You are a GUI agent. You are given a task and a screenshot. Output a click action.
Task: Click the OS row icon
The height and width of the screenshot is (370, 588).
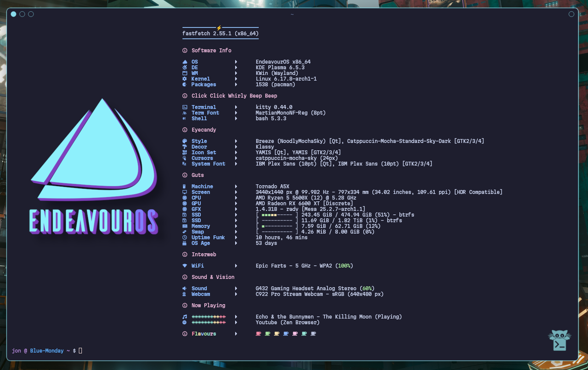(185, 62)
